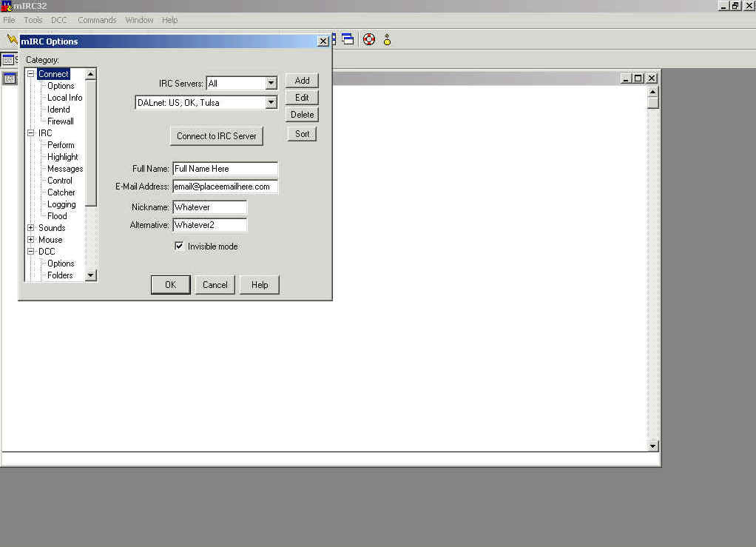Select Control in category tree
The width and height of the screenshot is (756, 547).
coord(60,181)
